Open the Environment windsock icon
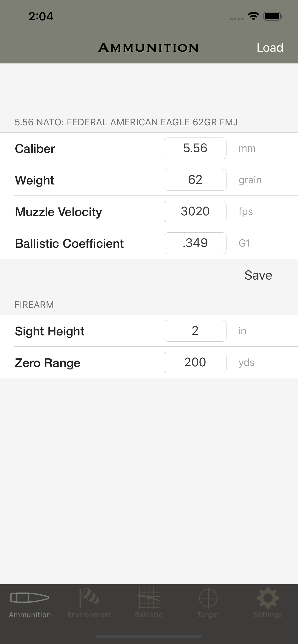The width and height of the screenshot is (298, 644). coord(89,598)
